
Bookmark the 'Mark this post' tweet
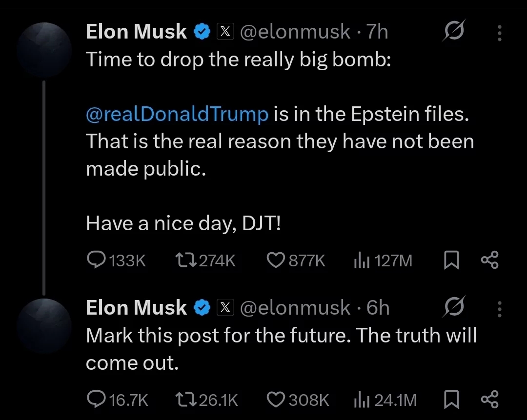point(451,400)
